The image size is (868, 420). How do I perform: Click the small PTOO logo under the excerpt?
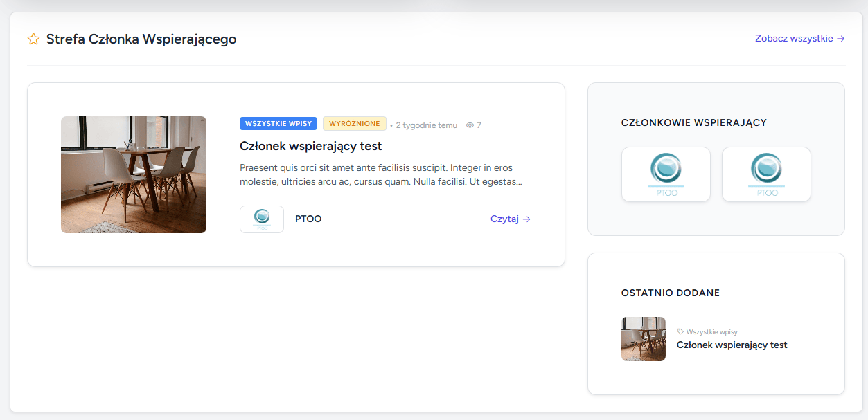tap(262, 219)
